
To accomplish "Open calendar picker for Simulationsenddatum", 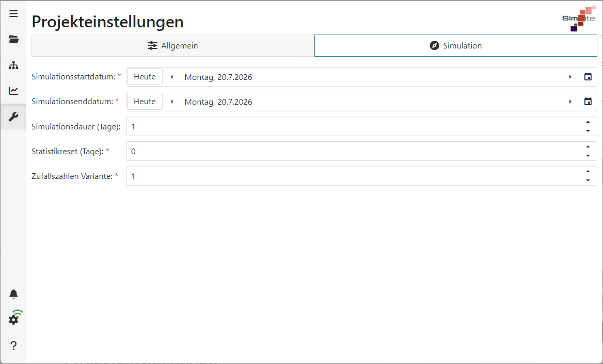I will [588, 102].
